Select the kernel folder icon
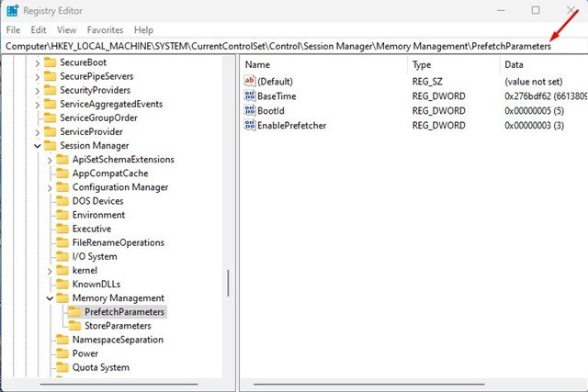The width and height of the screenshot is (588, 392). coord(62,270)
